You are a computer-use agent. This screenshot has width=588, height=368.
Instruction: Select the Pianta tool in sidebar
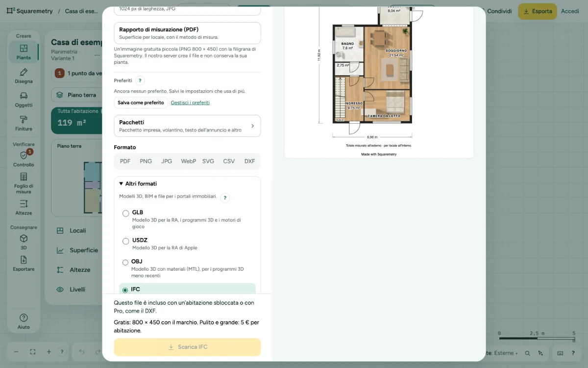tap(24, 52)
